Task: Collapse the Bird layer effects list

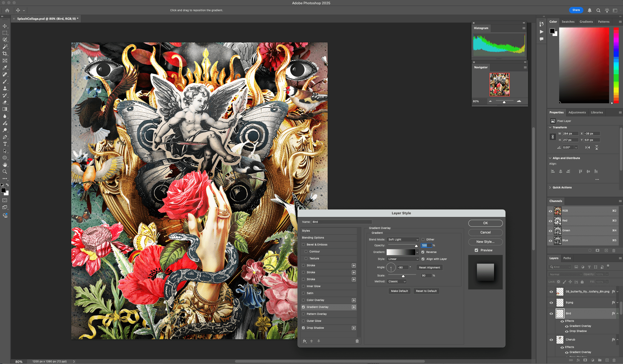Action: point(617,314)
